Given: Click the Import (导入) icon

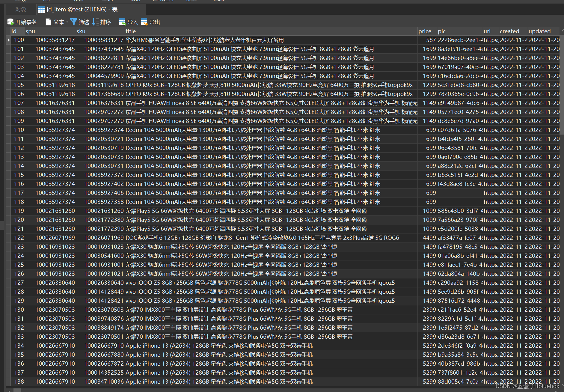Looking at the screenshot, I should [x=122, y=22].
